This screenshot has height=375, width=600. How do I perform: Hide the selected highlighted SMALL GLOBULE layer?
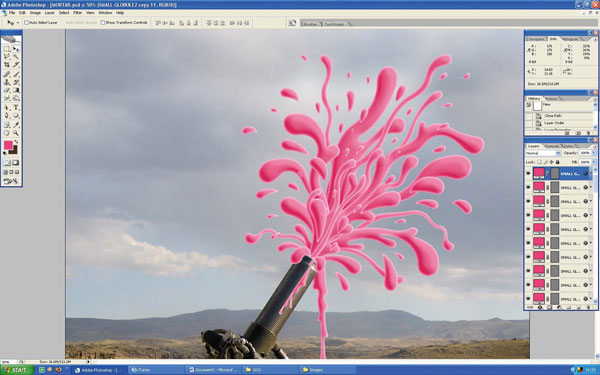click(528, 173)
